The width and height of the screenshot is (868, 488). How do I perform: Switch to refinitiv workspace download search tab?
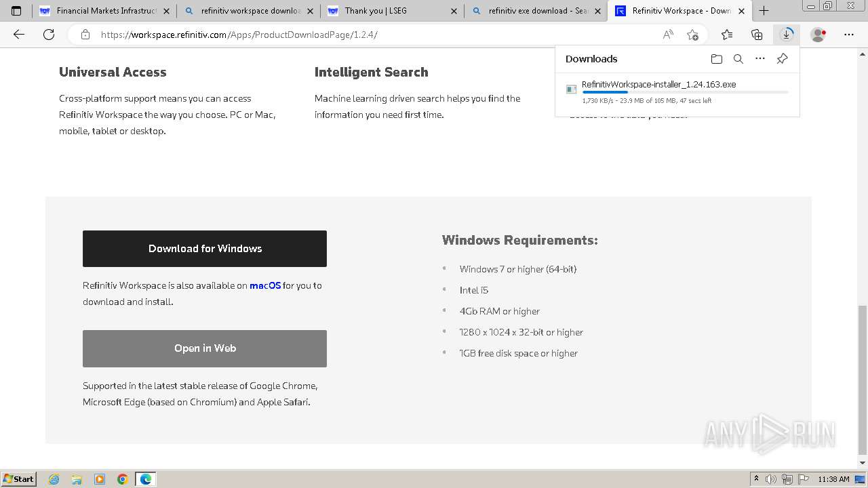(x=249, y=11)
